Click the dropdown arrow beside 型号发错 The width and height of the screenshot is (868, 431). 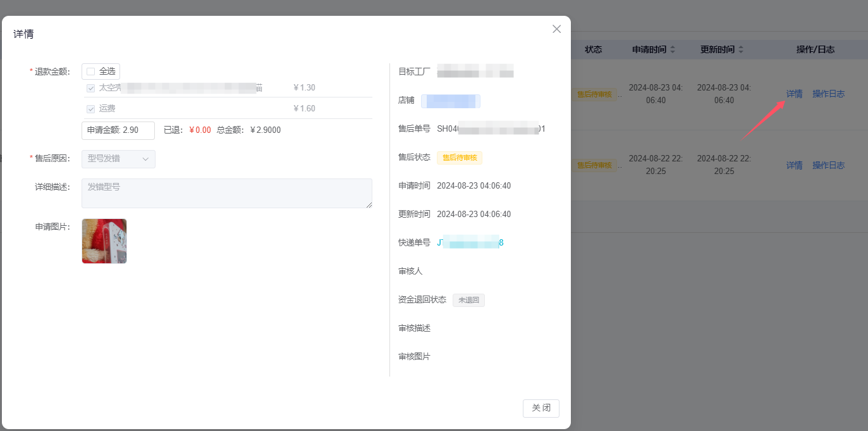tap(146, 159)
